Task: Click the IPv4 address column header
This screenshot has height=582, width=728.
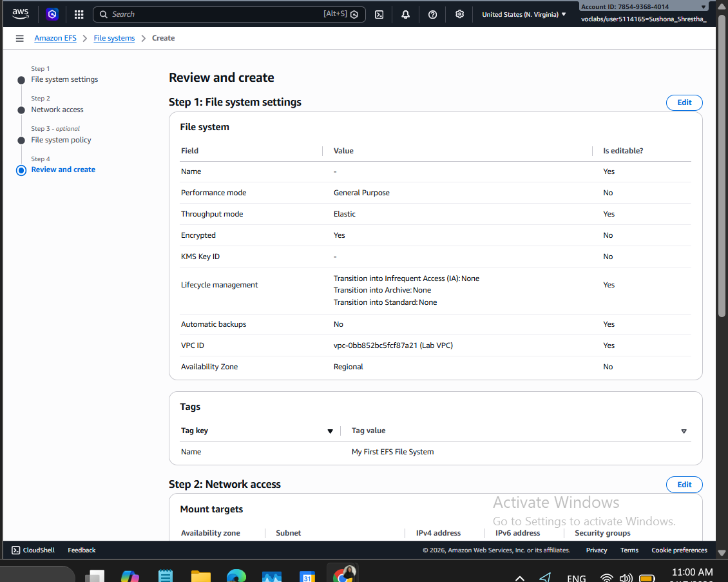Action: (438, 533)
